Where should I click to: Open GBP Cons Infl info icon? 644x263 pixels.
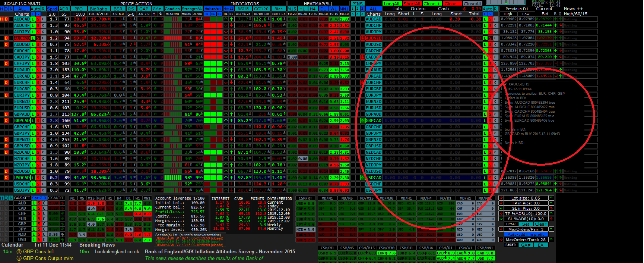[x=19, y=252]
